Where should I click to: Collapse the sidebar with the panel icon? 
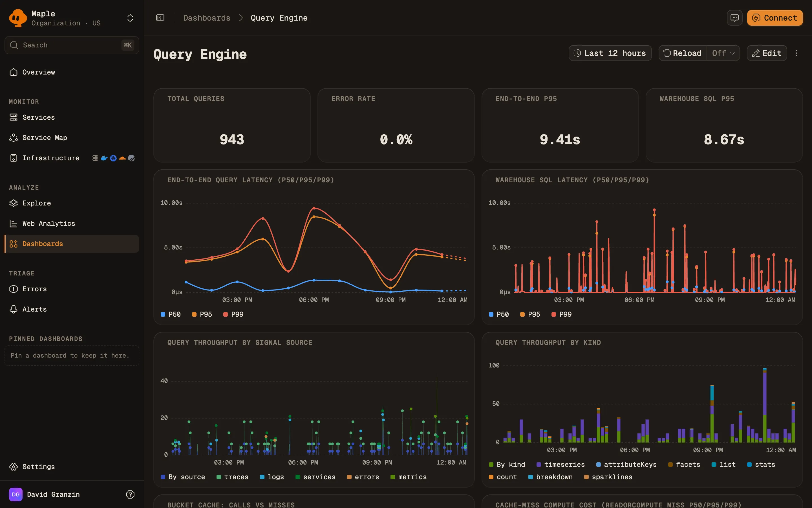160,18
